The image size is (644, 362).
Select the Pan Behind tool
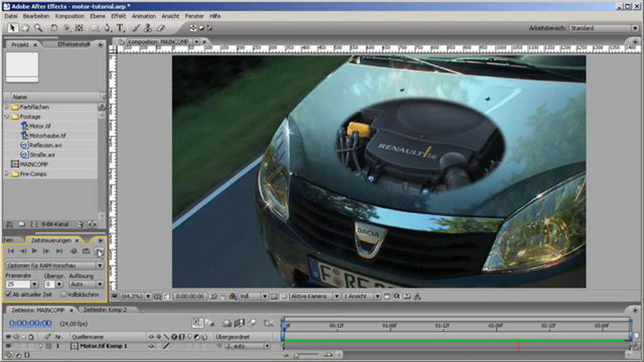pyautogui.click(x=67, y=28)
